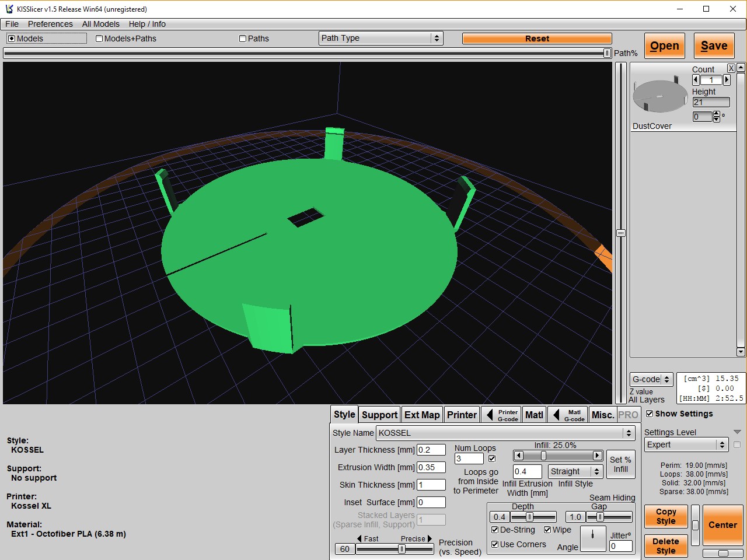Adjust the Precision vs Speed slider
Image resolution: width=747 pixels, height=560 pixels.
[402, 549]
